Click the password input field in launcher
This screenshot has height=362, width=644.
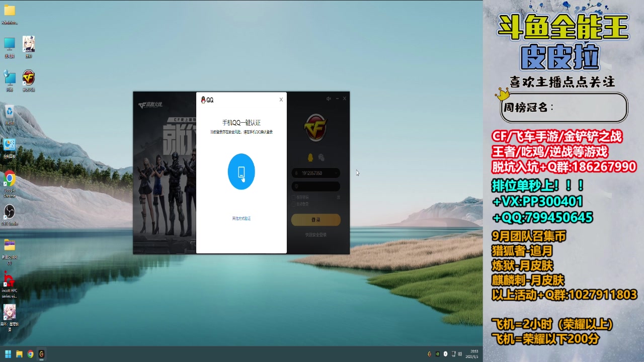[x=315, y=187]
